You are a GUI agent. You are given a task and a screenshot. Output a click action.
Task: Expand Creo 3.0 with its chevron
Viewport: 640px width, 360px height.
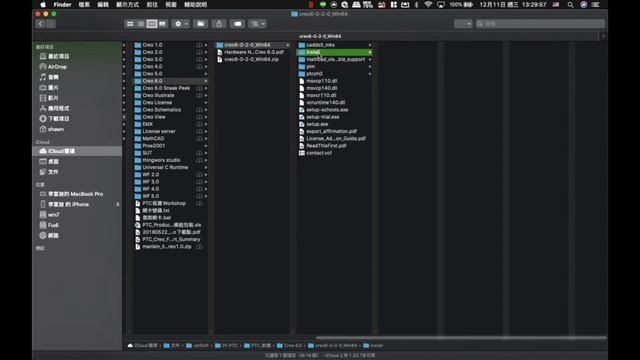point(206,60)
